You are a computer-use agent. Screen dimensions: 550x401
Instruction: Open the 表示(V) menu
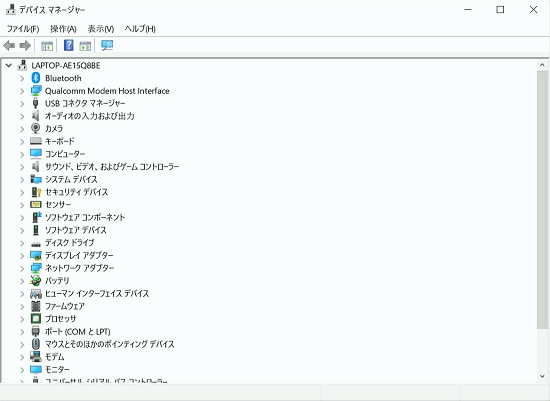coord(101,29)
